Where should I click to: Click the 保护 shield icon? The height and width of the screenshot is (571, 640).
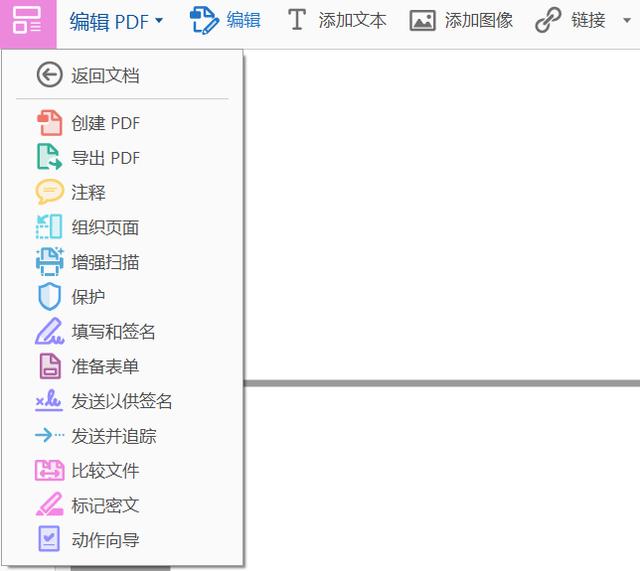tap(49, 296)
